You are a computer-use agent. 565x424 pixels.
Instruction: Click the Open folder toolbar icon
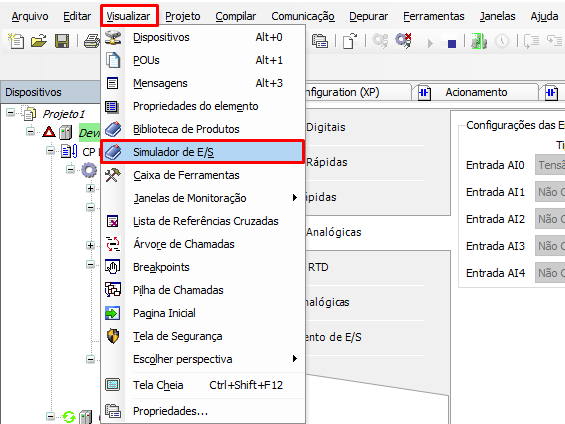coord(39,41)
